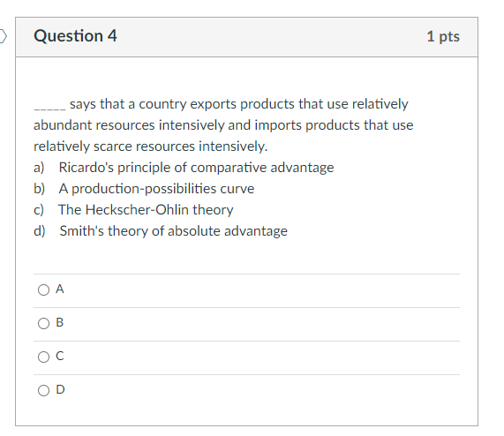Click the phrase 'relatively scarce resources intensively'

pos(150,147)
